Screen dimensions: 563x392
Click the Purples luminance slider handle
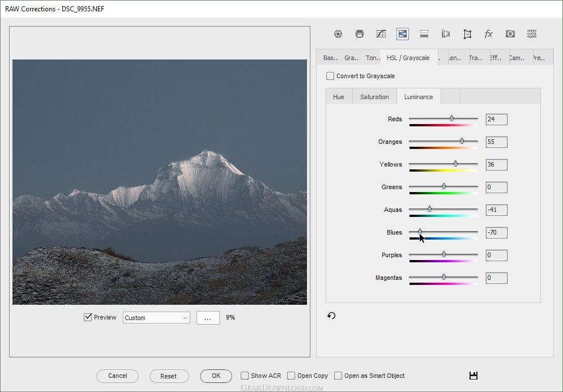click(x=444, y=254)
